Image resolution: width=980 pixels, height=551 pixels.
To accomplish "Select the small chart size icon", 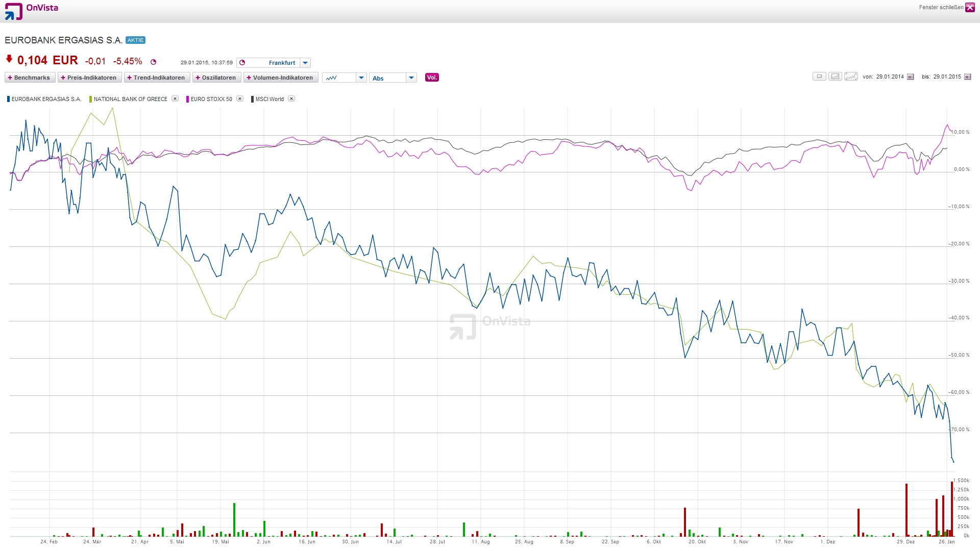I will coord(819,77).
